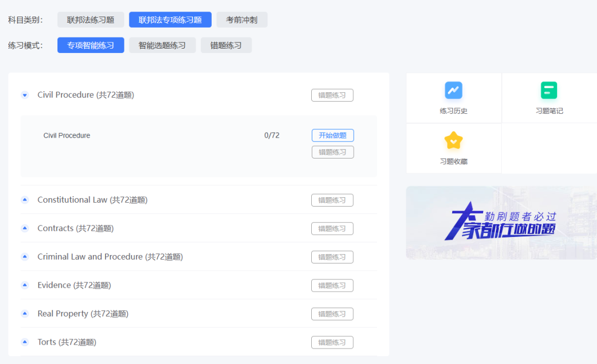Click 错题练习 for Constitutional Law
The image size is (597, 364).
point(332,200)
